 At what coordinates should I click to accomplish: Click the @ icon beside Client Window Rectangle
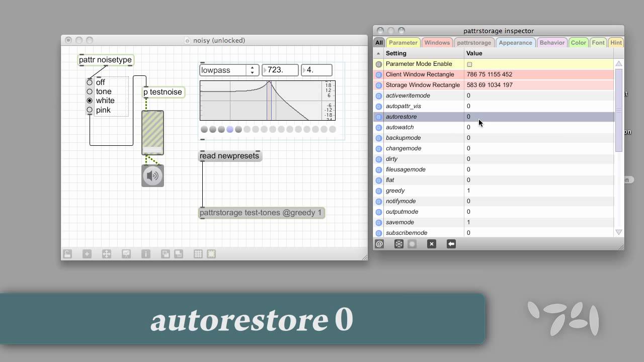pyautogui.click(x=379, y=74)
